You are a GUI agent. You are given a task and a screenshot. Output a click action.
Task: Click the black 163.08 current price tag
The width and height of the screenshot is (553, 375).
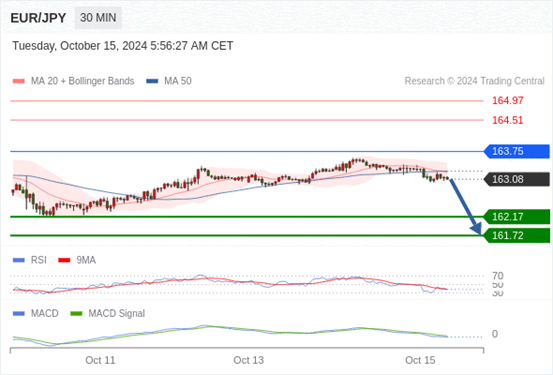[x=517, y=179]
